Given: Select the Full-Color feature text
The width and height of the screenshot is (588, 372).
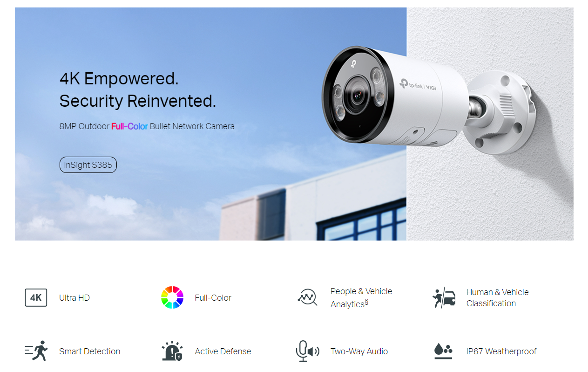Looking at the screenshot, I should click(x=213, y=298).
